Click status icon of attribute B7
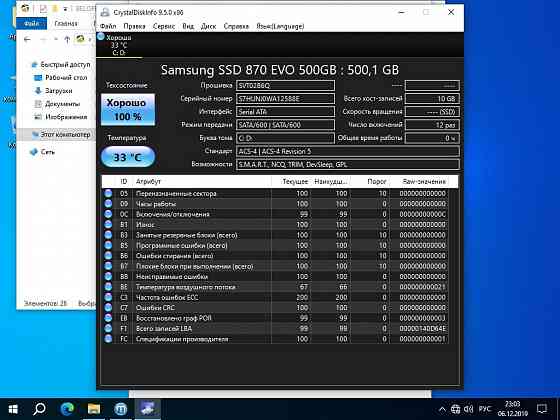560x420 pixels. [x=108, y=266]
